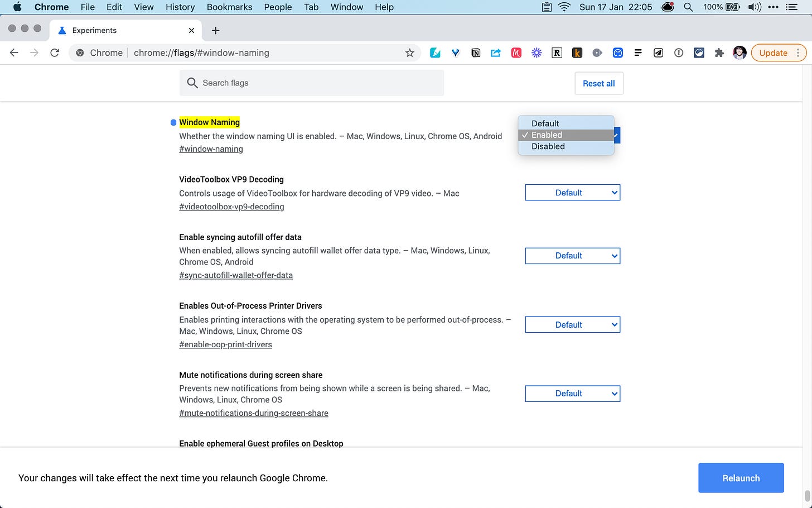Open the #enable-oop-print-drivers link
Image resolution: width=812 pixels, height=508 pixels.
(225, 344)
